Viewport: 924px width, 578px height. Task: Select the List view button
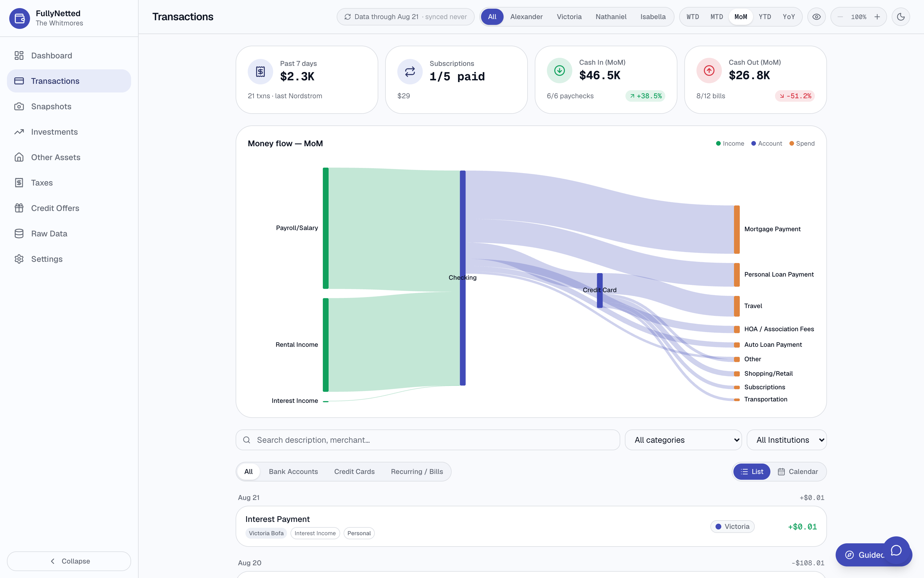[752, 472]
